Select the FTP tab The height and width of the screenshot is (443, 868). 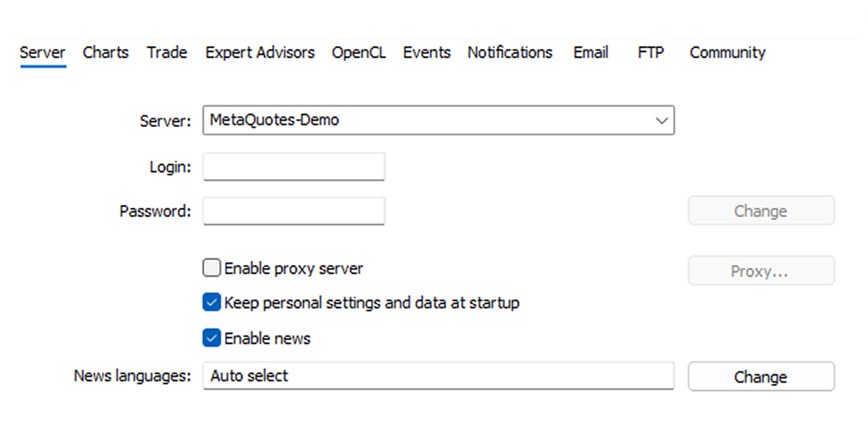click(x=651, y=52)
